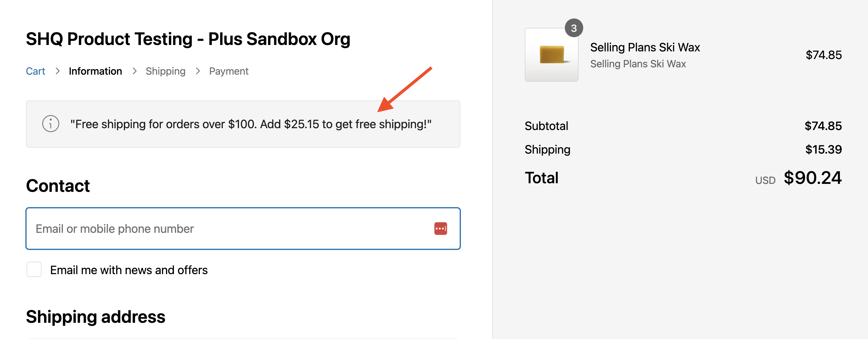Select the Information breadcrumb step
Image resolution: width=868 pixels, height=339 pixels.
95,71
